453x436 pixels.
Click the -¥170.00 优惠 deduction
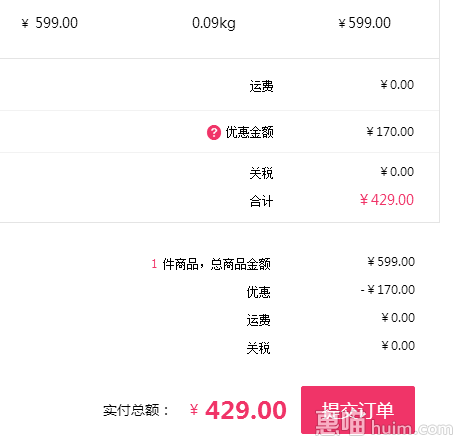tap(388, 290)
